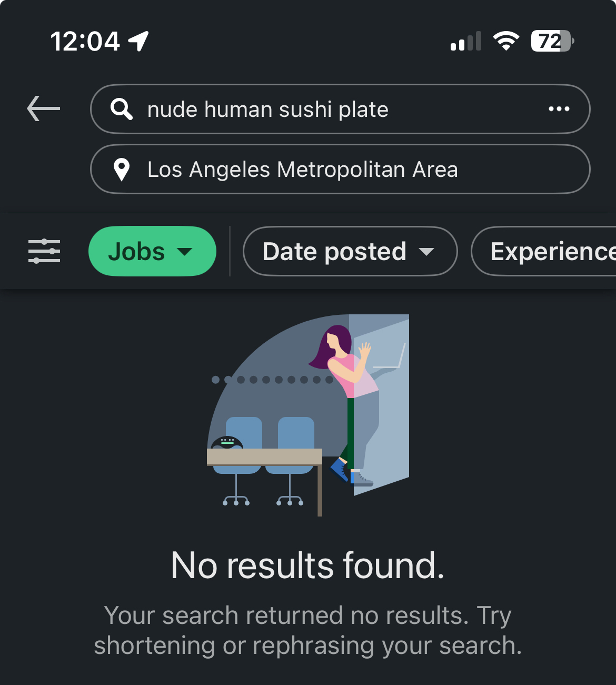Tap the Wi-Fi status icon

505,41
